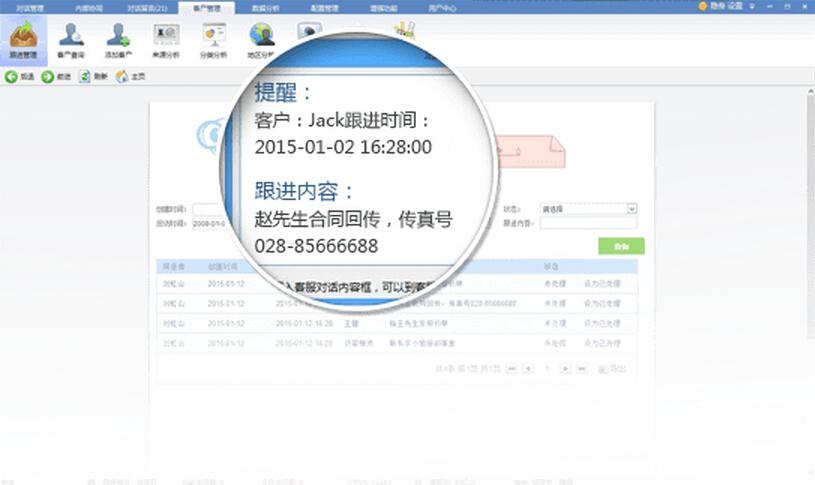Go to the home page (主页) icon

coord(122,76)
